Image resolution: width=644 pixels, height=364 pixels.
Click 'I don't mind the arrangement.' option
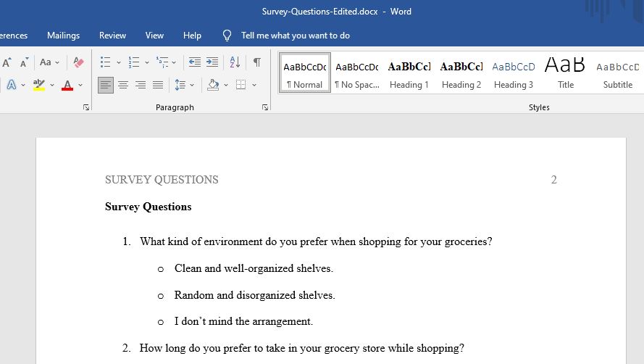[x=243, y=321]
